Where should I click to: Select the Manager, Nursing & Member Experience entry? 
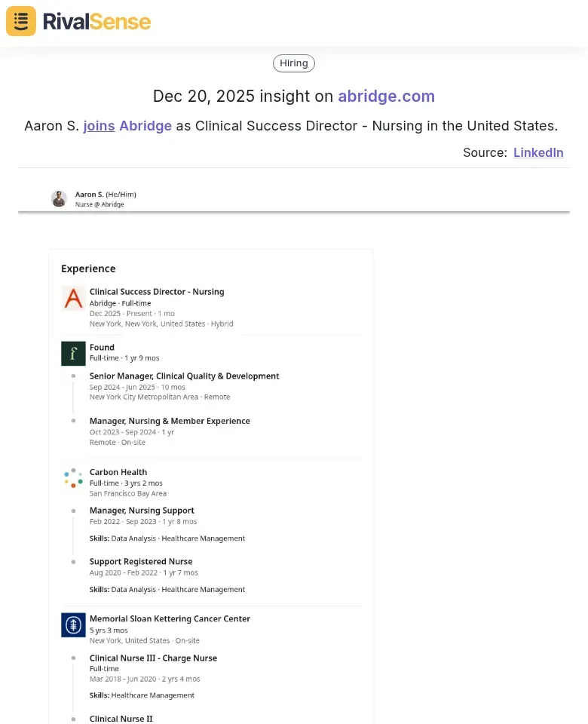pyautogui.click(x=170, y=421)
